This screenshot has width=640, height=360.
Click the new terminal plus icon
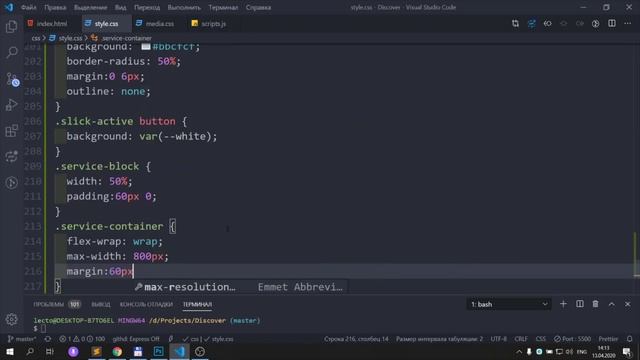click(563, 304)
